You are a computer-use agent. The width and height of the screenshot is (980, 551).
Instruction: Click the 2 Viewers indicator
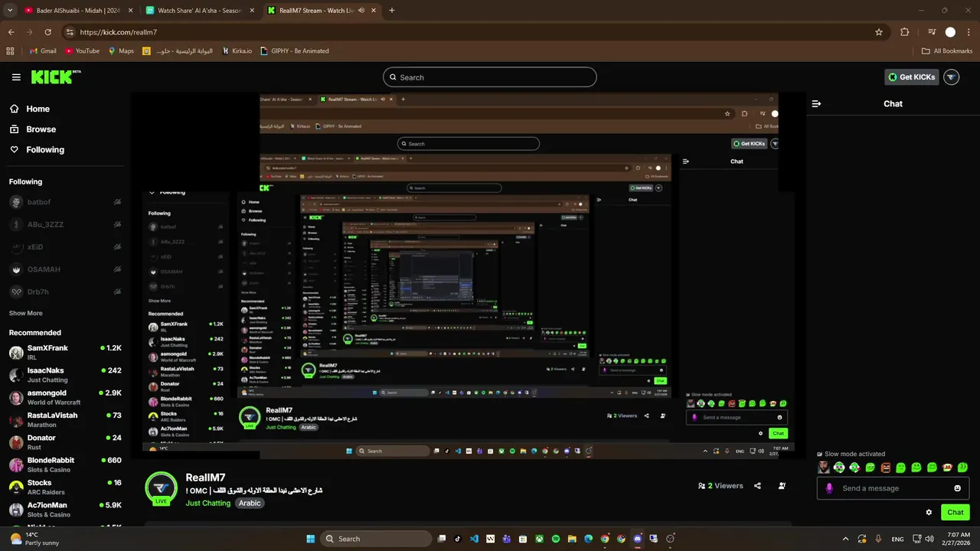(720, 486)
